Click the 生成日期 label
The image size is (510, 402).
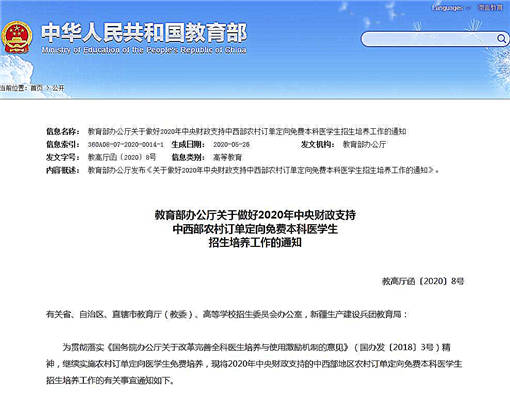click(188, 144)
